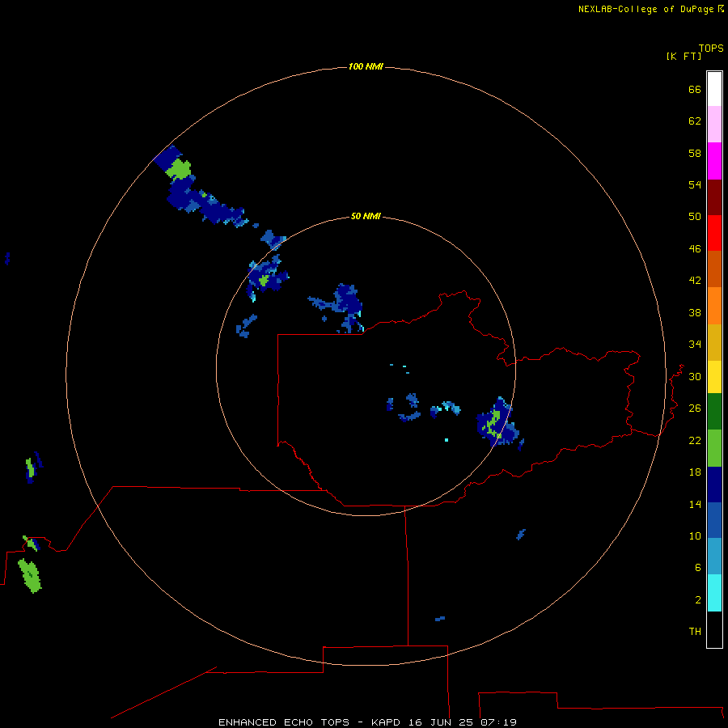Click the 54 value on the scale
728x728 pixels.
pyautogui.click(x=695, y=184)
